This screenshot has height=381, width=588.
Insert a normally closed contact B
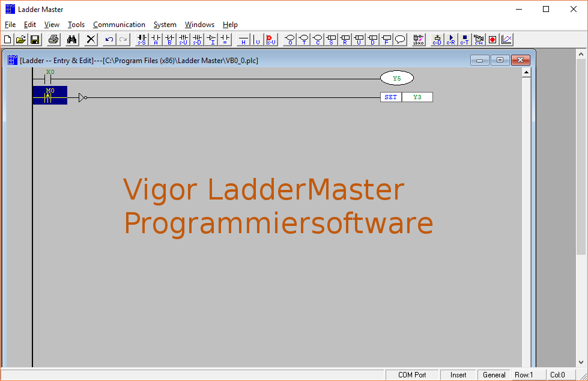(169, 40)
